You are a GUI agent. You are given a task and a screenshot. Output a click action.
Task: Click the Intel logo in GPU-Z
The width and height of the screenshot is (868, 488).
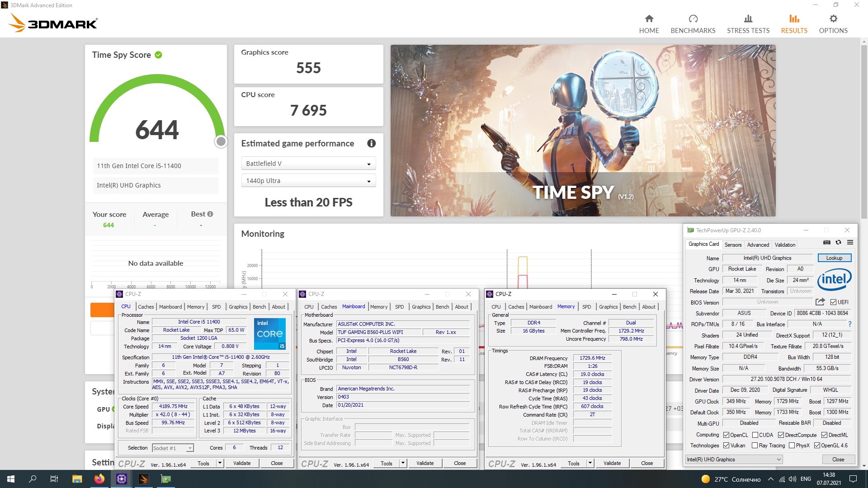(834, 280)
